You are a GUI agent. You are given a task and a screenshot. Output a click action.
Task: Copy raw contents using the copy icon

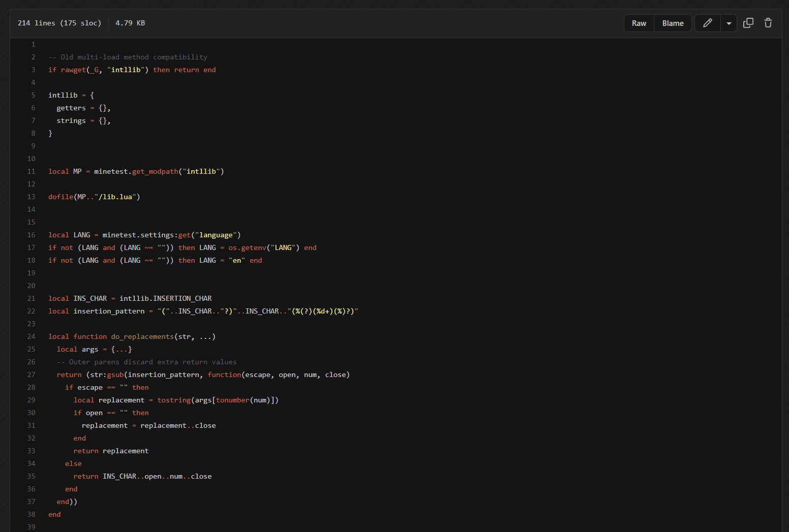pos(748,23)
